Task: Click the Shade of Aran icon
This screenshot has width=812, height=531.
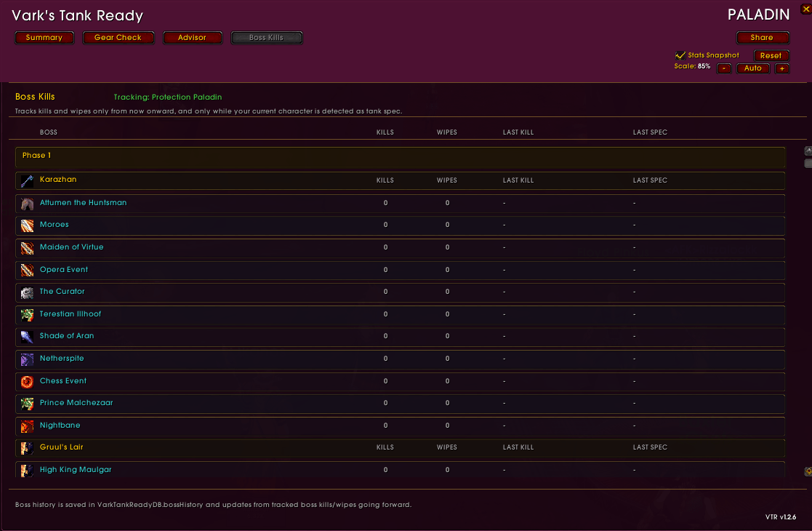Action: point(27,337)
